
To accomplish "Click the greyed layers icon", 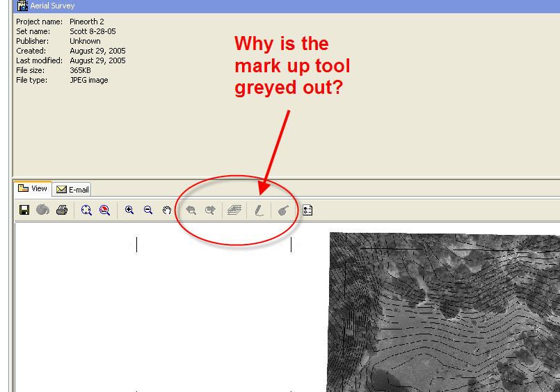I will [234, 210].
